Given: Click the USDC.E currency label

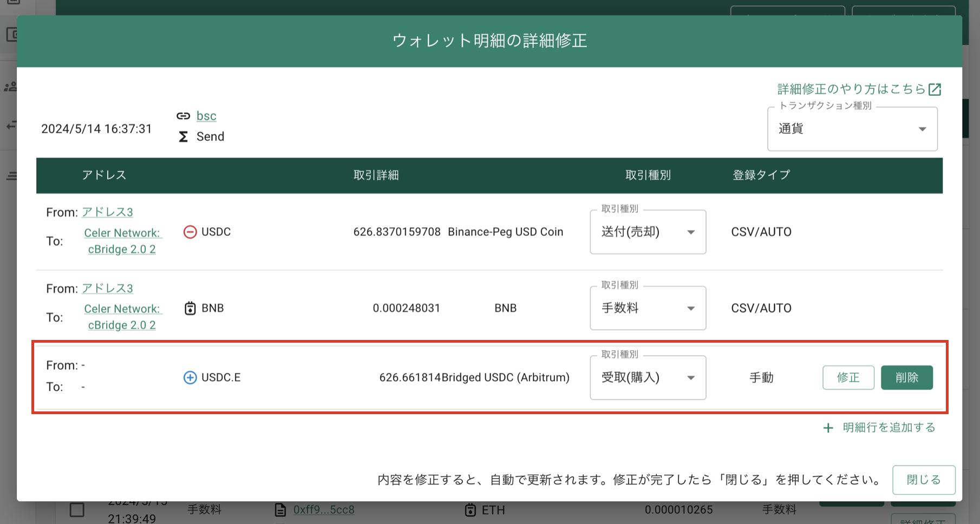Looking at the screenshot, I should coord(221,378).
